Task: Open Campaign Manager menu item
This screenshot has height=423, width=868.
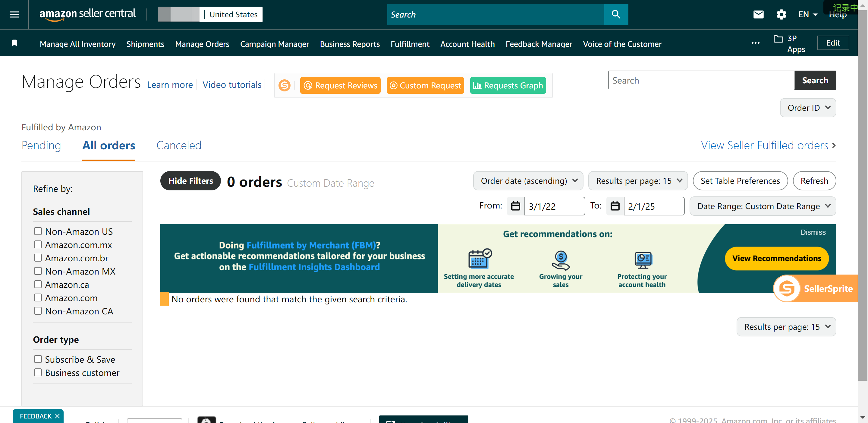Action: point(274,44)
